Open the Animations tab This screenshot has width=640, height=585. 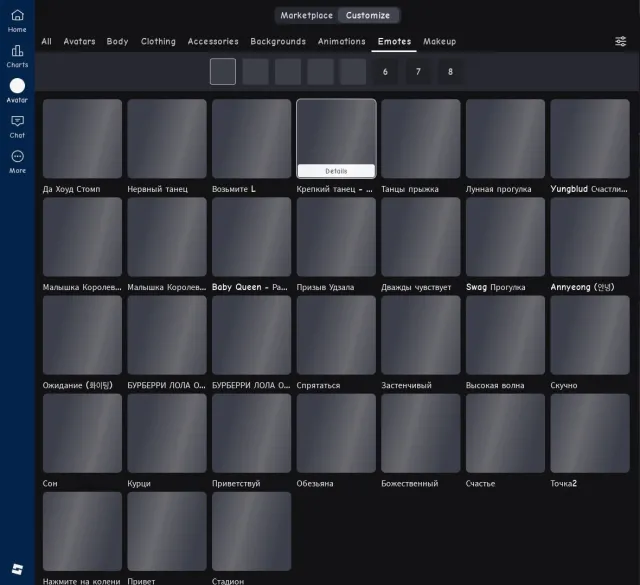[341, 41]
